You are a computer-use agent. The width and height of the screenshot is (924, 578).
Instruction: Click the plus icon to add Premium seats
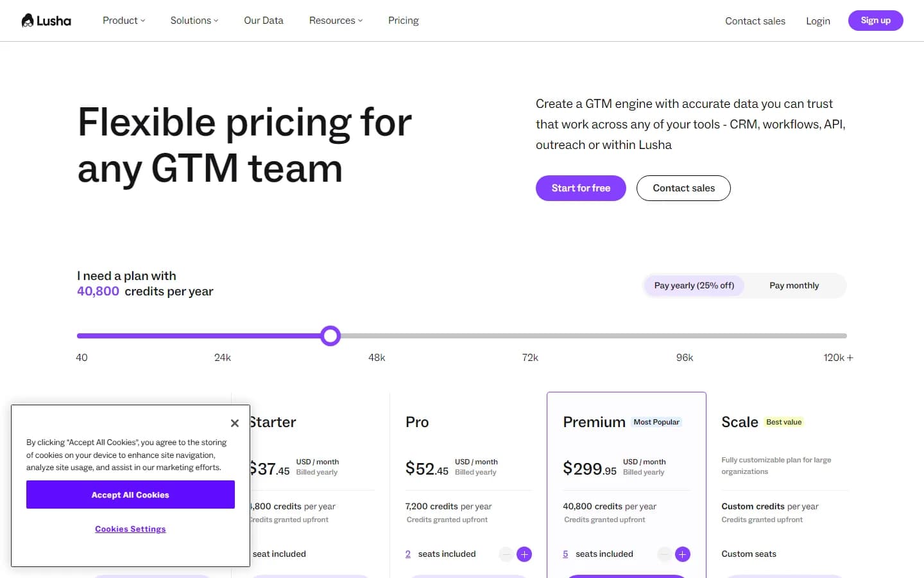pos(683,554)
